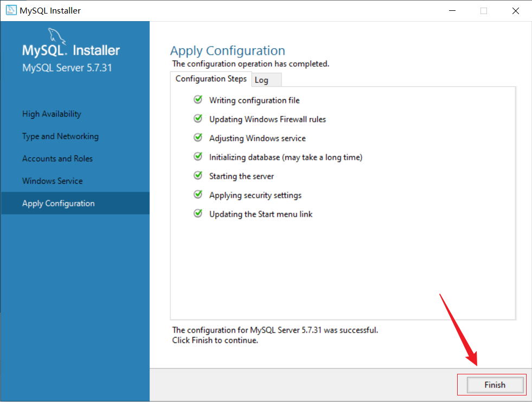Screen dimensions: 532x402
Task: Click 'MySQL Server 5.7.31' sidebar subtitle
Action: click(x=67, y=68)
